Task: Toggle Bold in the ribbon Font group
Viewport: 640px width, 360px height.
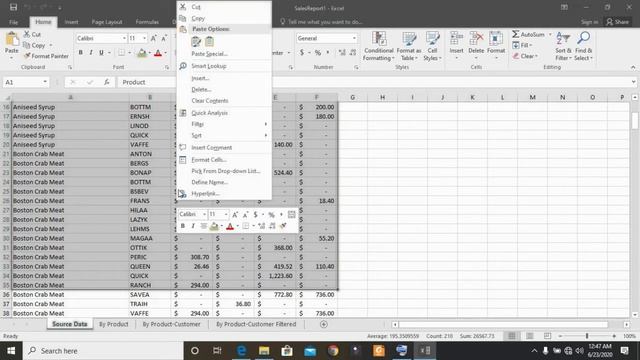Action: 80,53
